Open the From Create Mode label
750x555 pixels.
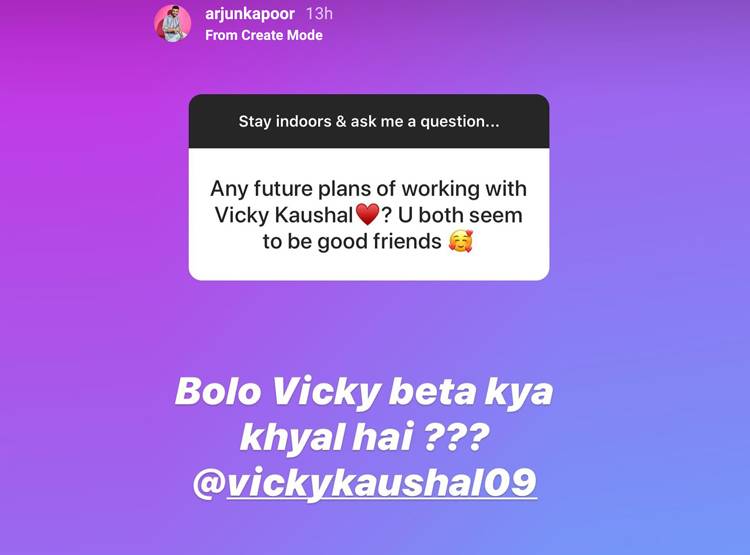pyautogui.click(x=264, y=35)
